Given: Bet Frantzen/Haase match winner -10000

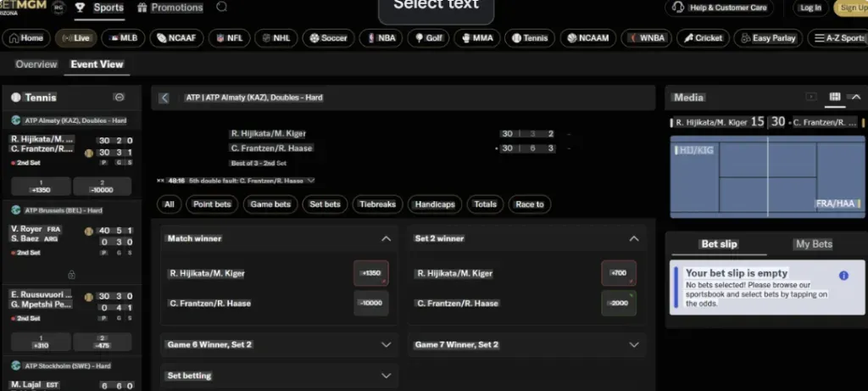Looking at the screenshot, I should [371, 304].
